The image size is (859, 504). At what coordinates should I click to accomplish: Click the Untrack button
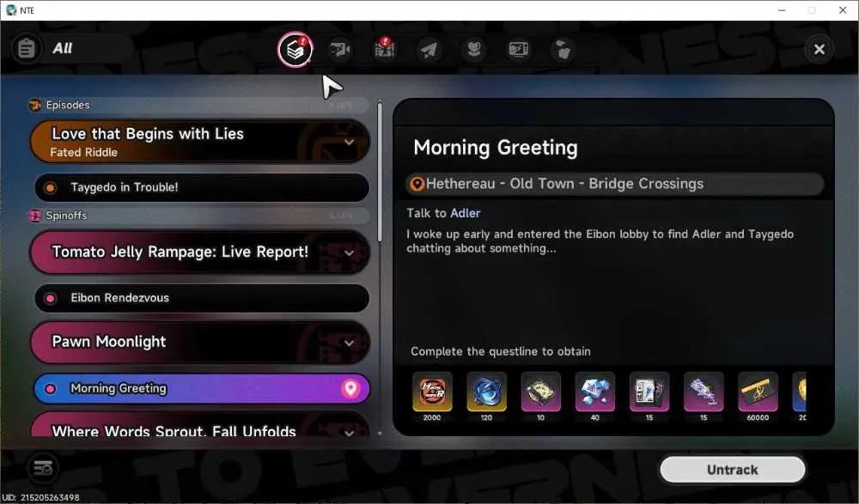pyautogui.click(x=733, y=470)
